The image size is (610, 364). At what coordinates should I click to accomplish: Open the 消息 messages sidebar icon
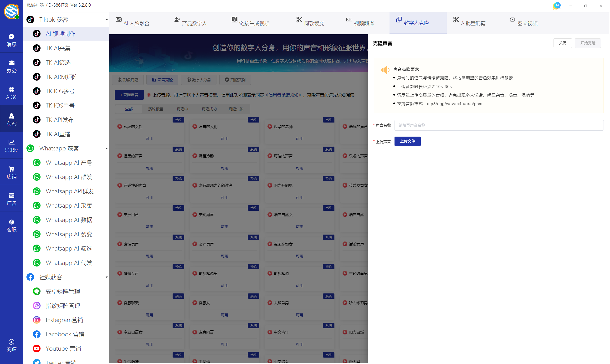[11, 40]
